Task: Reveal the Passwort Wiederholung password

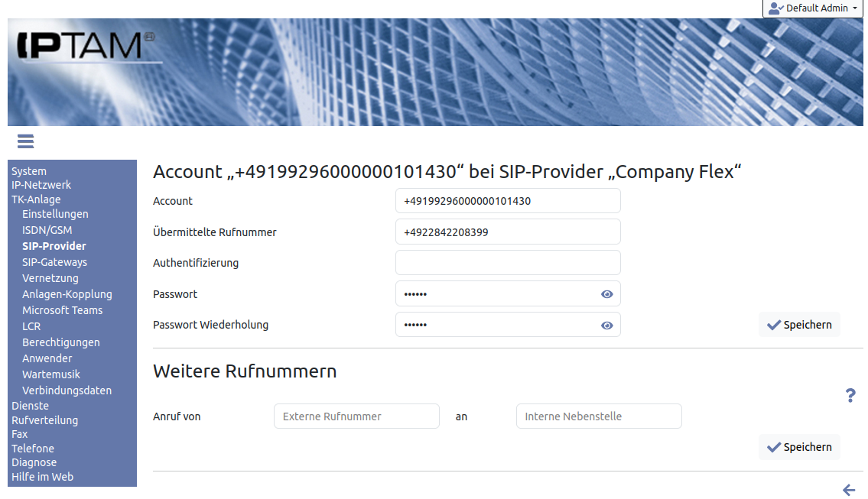Action: (x=606, y=325)
